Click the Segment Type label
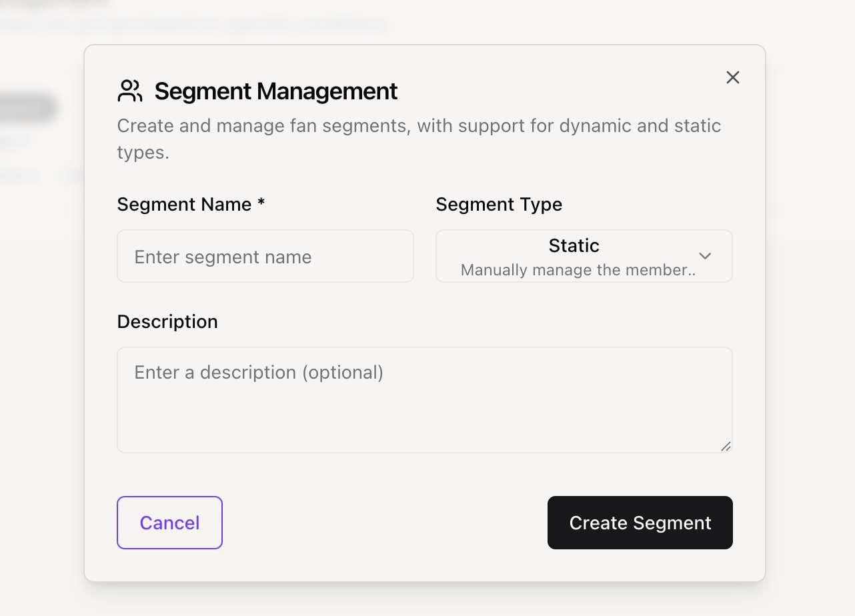The height and width of the screenshot is (616, 855). [x=498, y=204]
